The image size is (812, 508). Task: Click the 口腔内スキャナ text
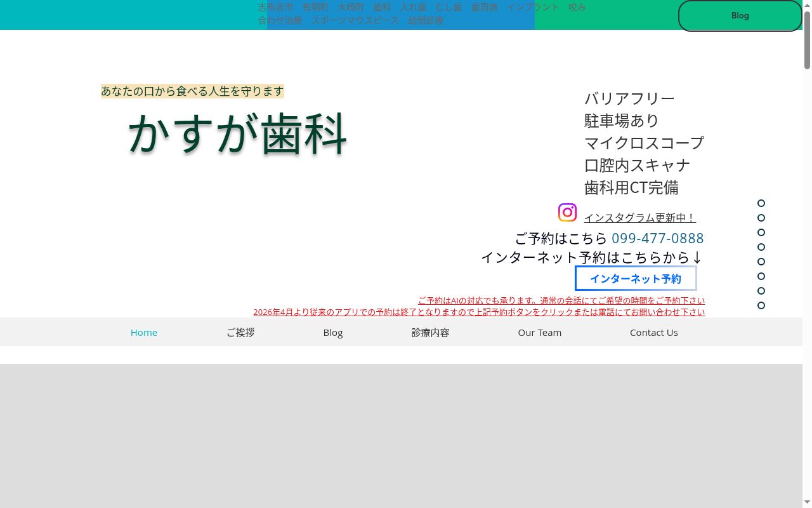coord(638,165)
